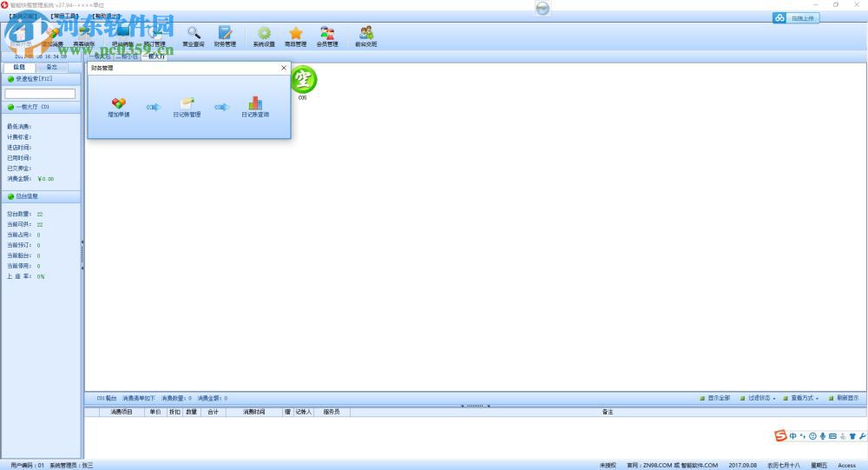Screen dimensions: 868x470
Task: Select the green 空 table C05 icon
Action: click(303, 83)
